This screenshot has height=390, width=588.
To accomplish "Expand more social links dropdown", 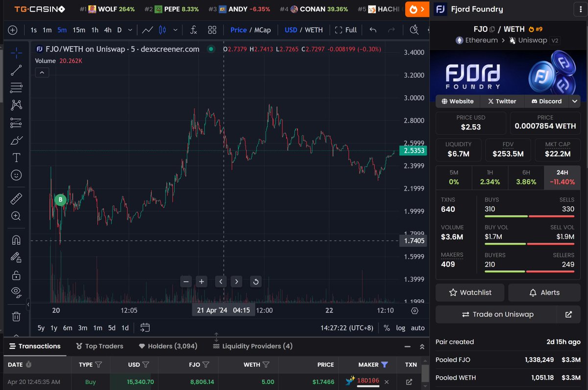I will [x=575, y=101].
